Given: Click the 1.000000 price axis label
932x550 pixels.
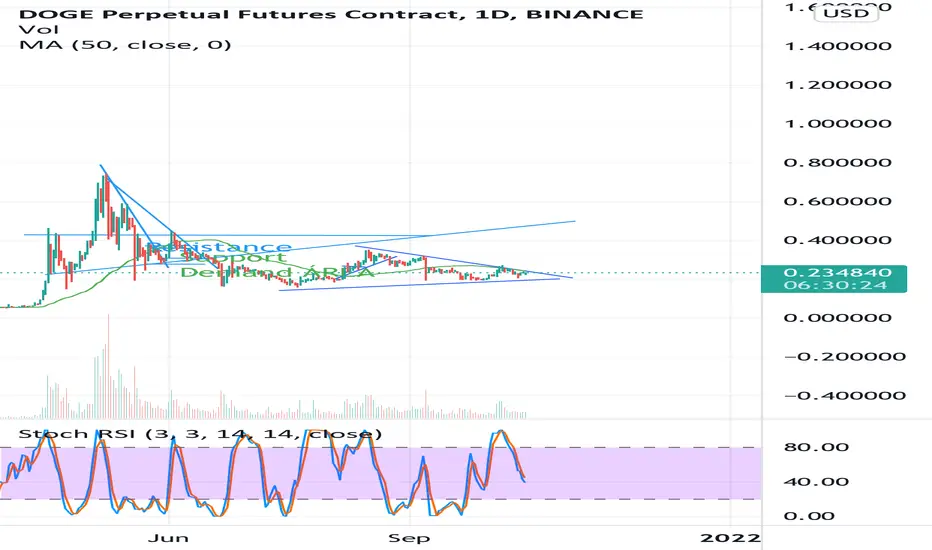Looking at the screenshot, I should pyautogui.click(x=838, y=124).
